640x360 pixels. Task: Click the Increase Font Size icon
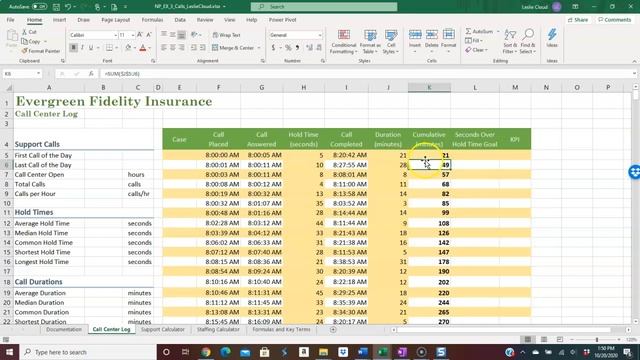[x=140, y=35]
